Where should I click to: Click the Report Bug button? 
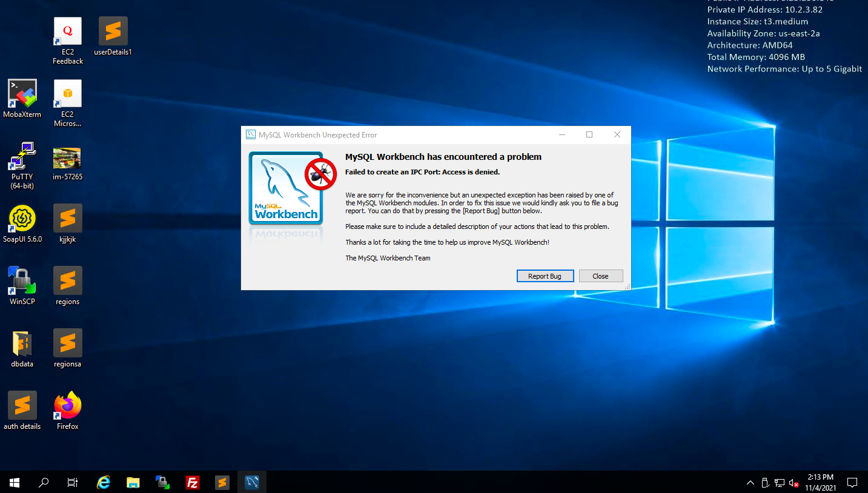point(545,276)
